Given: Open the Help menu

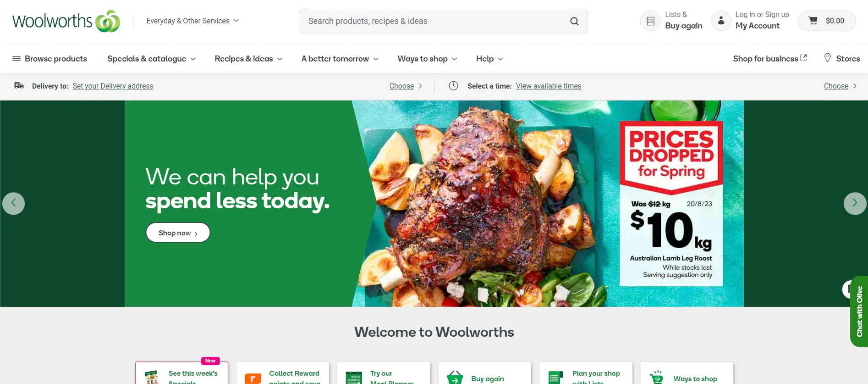Looking at the screenshot, I should [489, 59].
